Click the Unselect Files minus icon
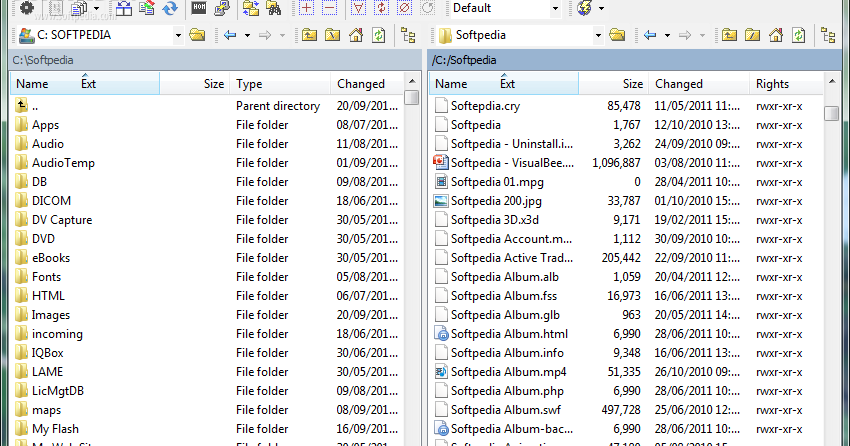Viewport: 850px width, 446px height. tap(329, 8)
